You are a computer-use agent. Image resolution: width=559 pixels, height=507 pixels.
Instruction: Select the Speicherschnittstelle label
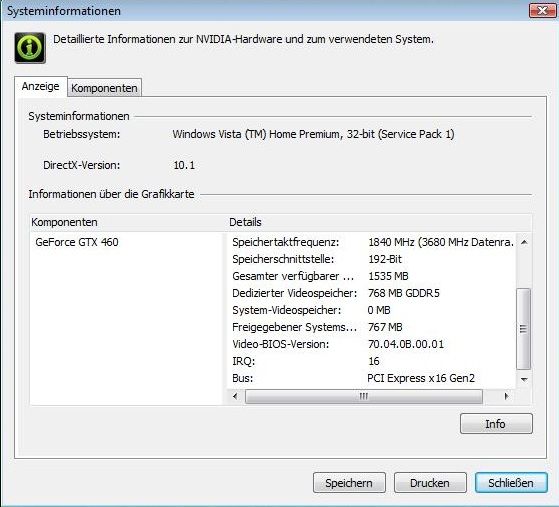click(283, 259)
